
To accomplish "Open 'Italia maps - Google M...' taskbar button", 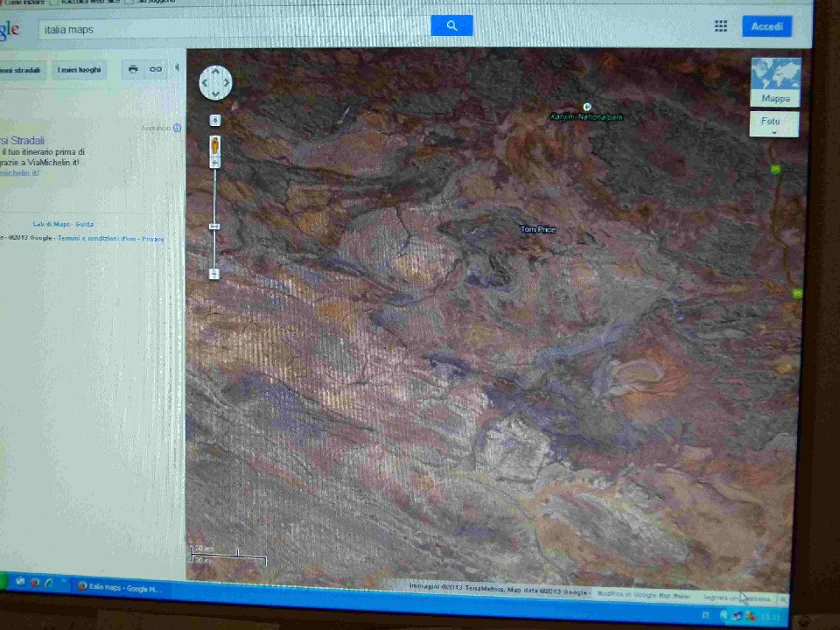I will (x=120, y=587).
